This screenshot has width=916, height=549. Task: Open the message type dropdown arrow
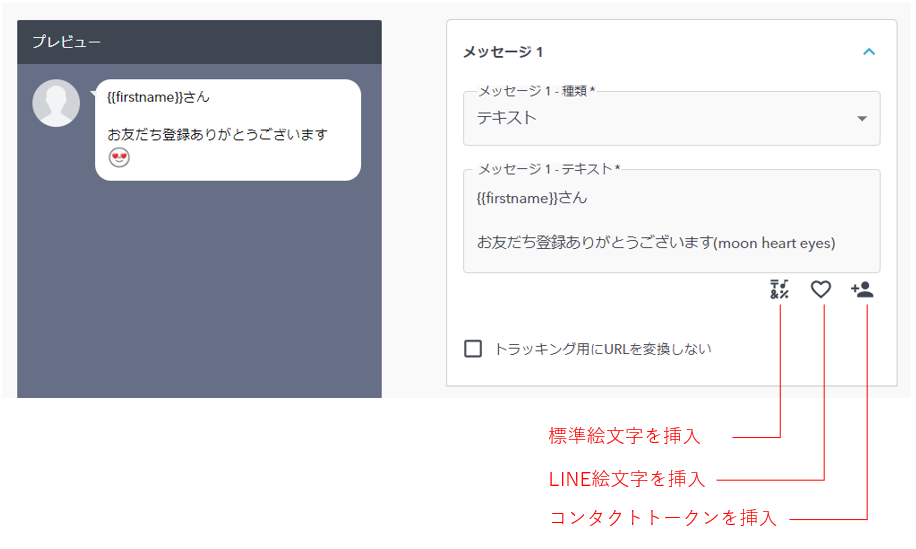pyautogui.click(x=862, y=119)
